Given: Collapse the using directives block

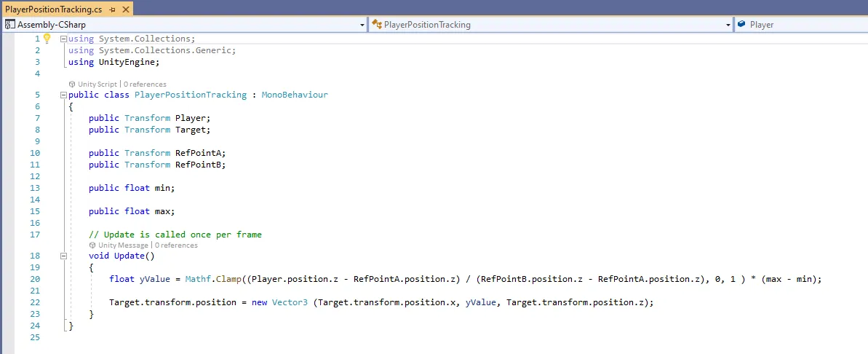Looking at the screenshot, I should 63,39.
